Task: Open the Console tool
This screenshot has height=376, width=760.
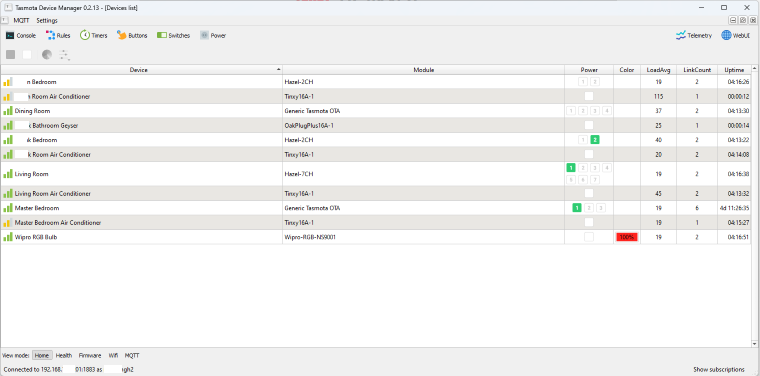Action: click(21, 35)
